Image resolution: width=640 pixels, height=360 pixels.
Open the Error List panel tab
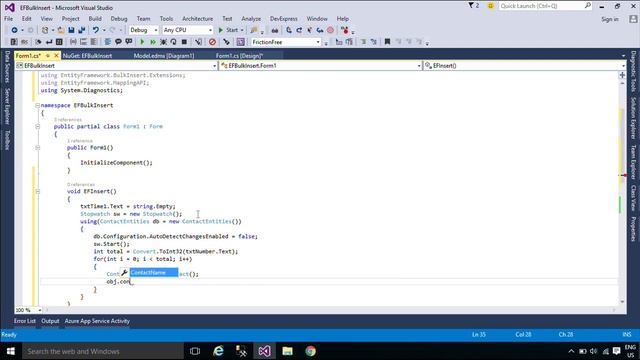[24, 321]
